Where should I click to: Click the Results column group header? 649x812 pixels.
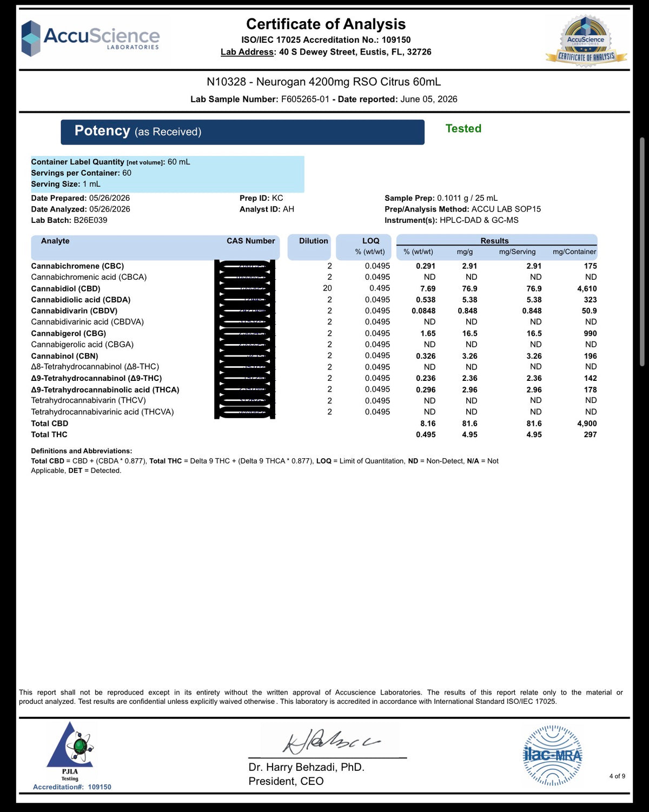point(495,241)
